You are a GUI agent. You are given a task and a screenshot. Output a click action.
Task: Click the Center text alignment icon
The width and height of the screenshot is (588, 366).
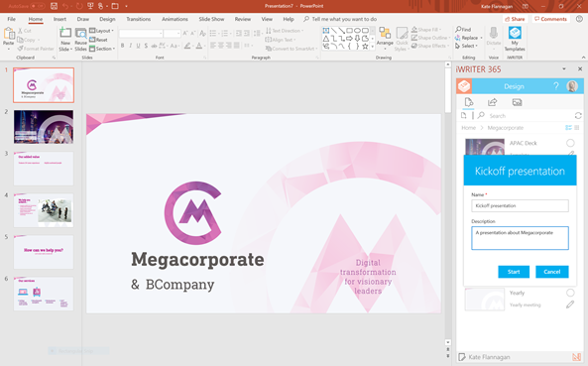[221, 46]
